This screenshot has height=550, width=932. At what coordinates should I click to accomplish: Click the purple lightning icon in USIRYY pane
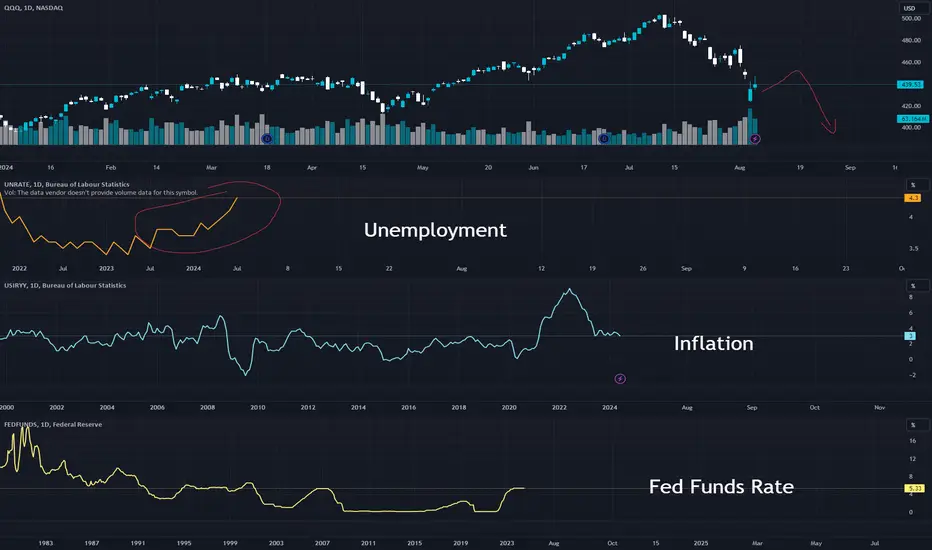coord(620,379)
